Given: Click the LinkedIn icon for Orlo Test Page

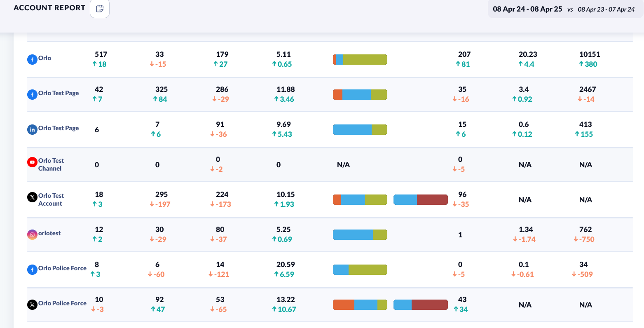Looking at the screenshot, I should (x=32, y=129).
